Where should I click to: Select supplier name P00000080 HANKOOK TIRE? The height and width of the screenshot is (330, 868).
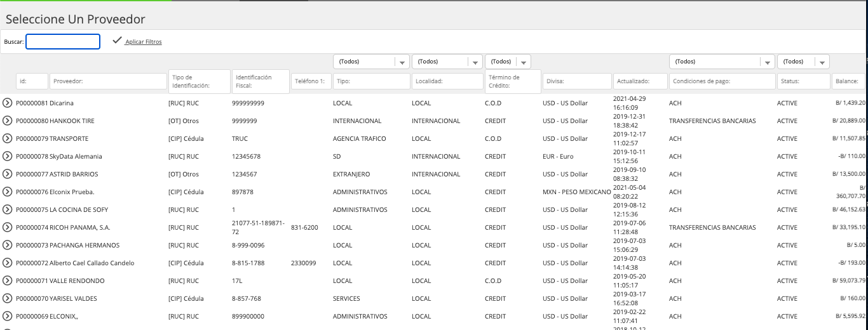[57, 121]
